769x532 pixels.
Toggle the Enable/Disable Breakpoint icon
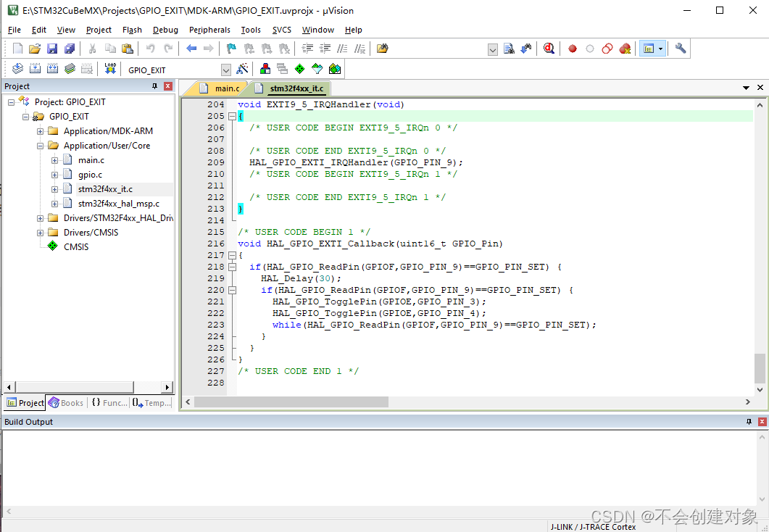pyautogui.click(x=589, y=49)
